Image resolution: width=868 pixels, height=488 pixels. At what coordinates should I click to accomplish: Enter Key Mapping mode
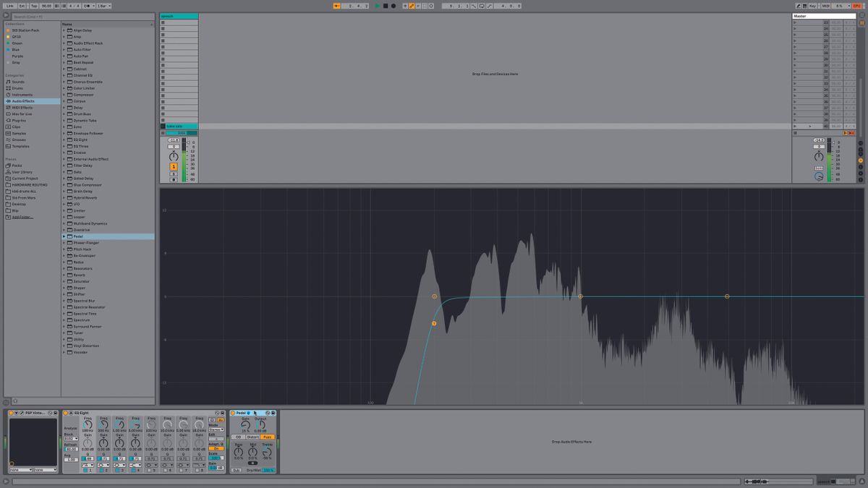pyautogui.click(x=812, y=5)
